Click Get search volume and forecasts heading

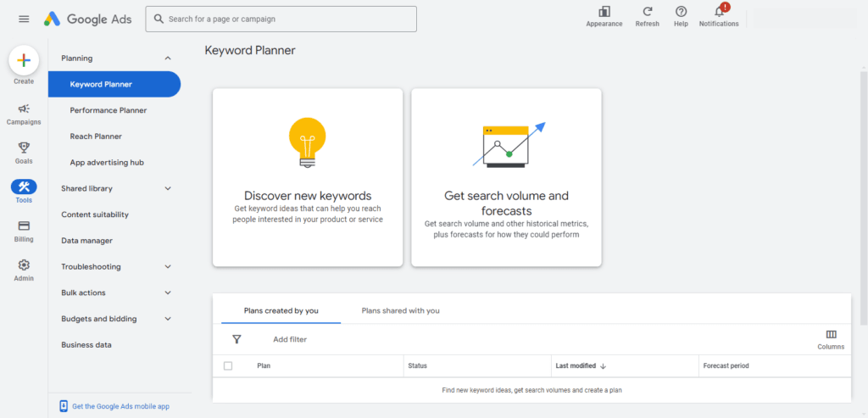coord(507,203)
